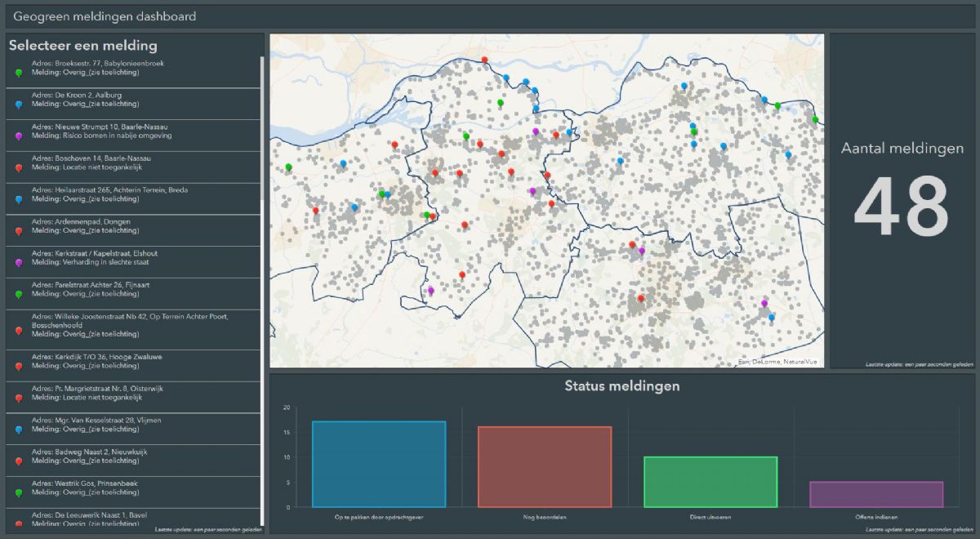Click green map pin at far left edge
Image resolution: width=980 pixels, height=539 pixels.
pos(288,167)
